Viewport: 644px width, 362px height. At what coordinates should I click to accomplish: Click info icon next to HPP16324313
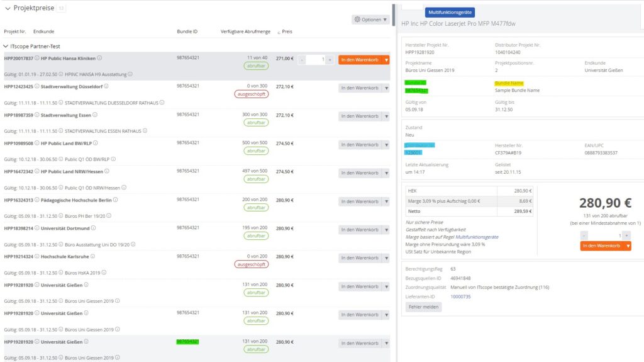(x=37, y=200)
